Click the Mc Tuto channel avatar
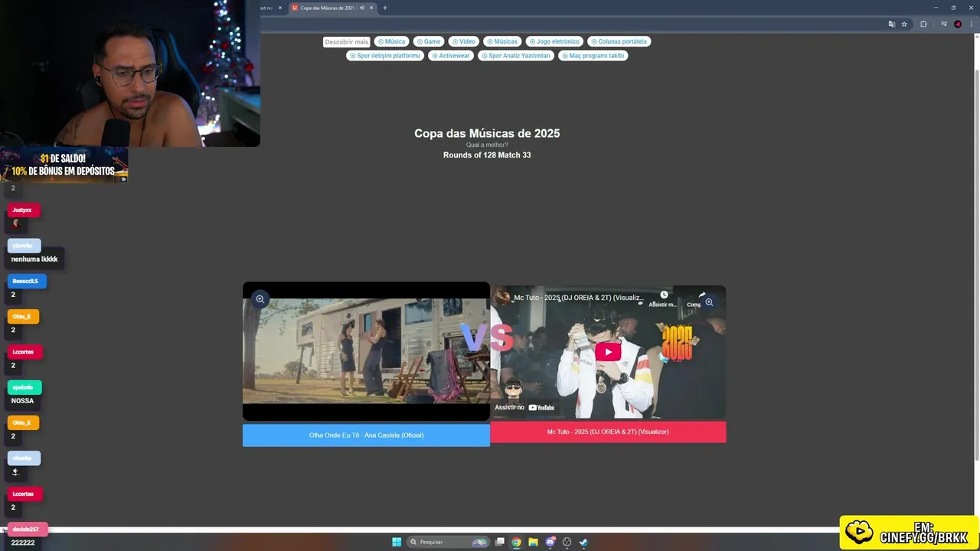The height and width of the screenshot is (551, 980). tap(502, 297)
